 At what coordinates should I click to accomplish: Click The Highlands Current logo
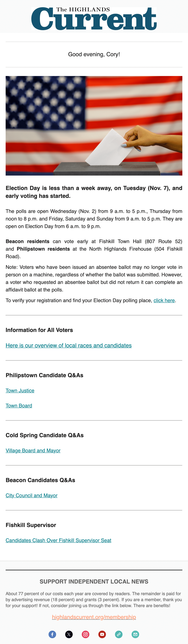94,19
